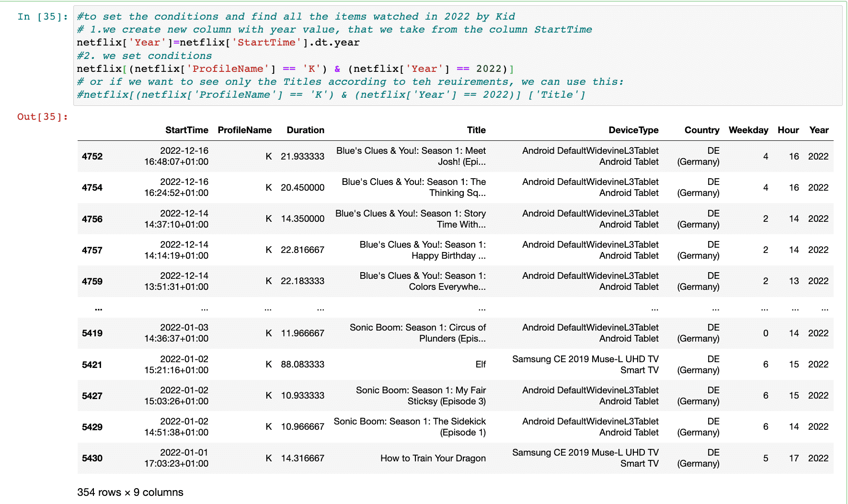The height and width of the screenshot is (504, 848).
Task: Click the '354 rows × 9 columns' summary text
Action: (x=130, y=493)
